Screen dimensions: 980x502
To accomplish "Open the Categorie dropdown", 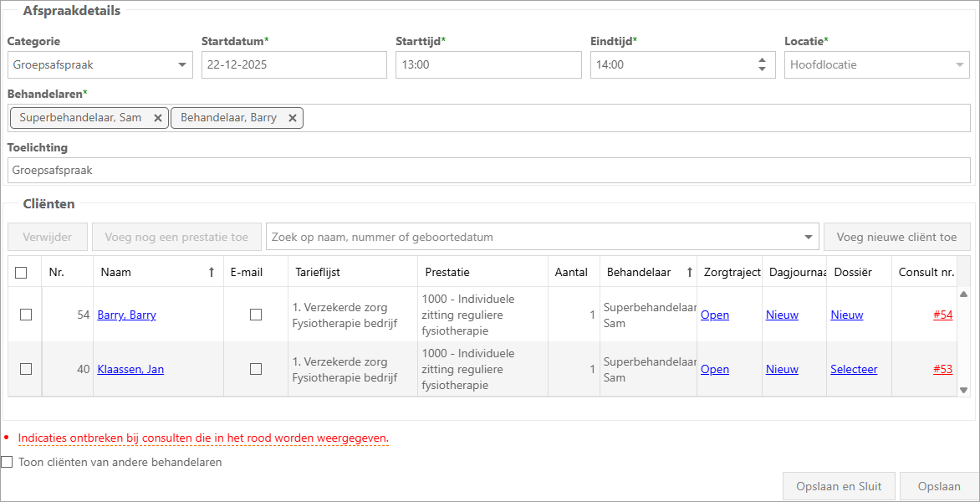I will pos(182,65).
